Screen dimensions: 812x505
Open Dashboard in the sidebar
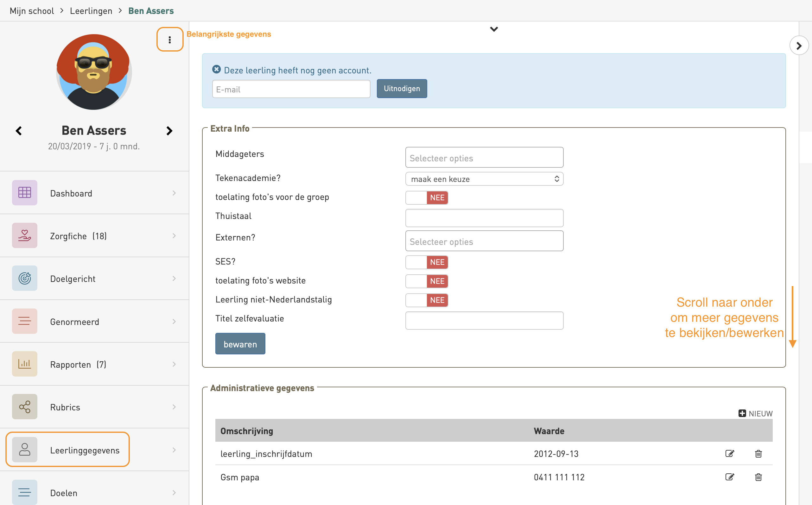pyautogui.click(x=71, y=193)
